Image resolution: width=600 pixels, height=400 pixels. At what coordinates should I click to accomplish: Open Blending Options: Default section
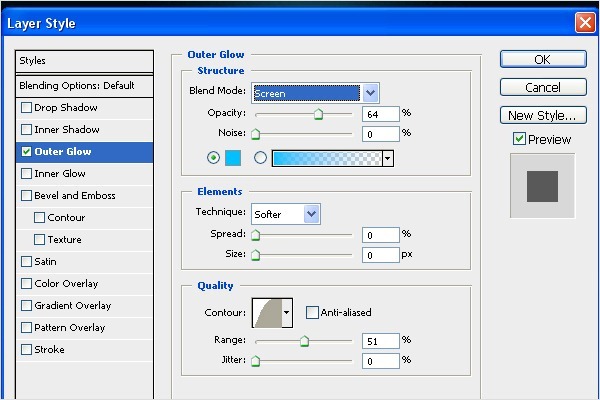point(77,86)
